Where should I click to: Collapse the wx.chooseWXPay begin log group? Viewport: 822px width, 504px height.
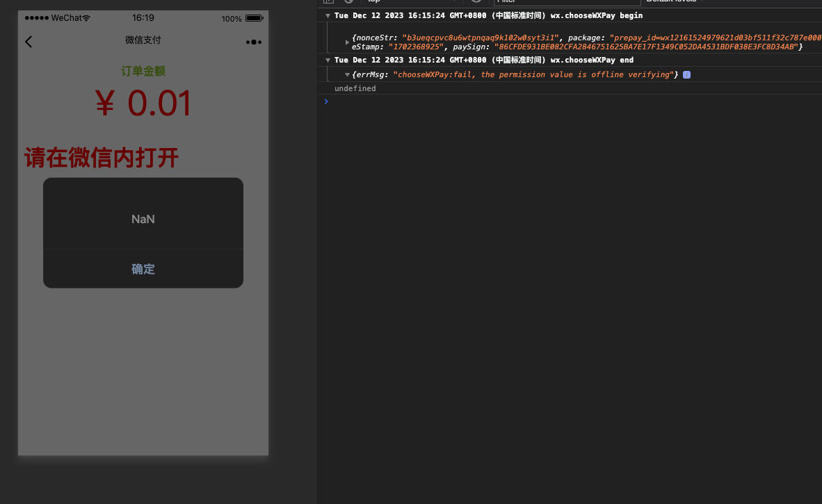click(x=328, y=16)
